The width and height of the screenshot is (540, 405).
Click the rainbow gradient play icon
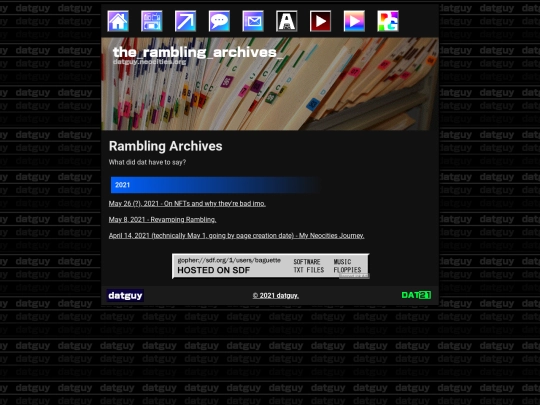354,21
